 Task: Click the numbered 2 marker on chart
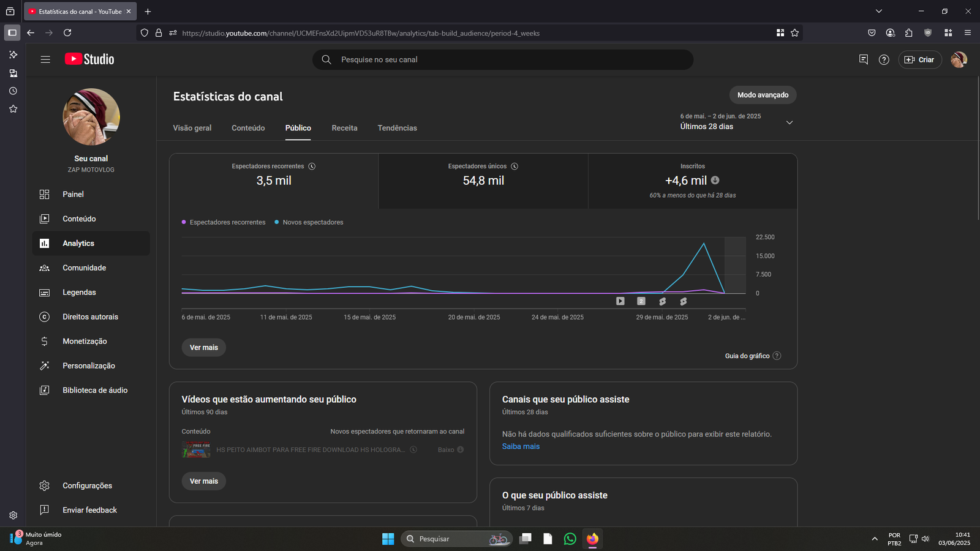tap(641, 301)
